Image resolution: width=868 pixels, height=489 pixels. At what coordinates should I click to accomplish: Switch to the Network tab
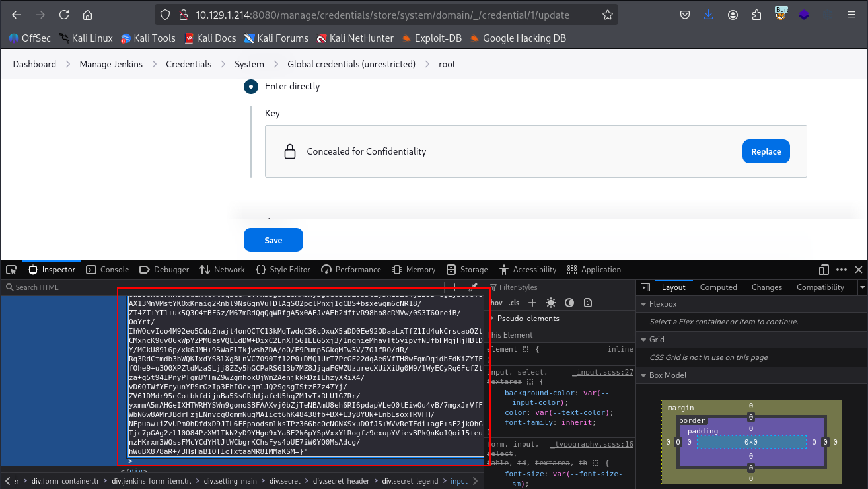pyautogui.click(x=222, y=270)
